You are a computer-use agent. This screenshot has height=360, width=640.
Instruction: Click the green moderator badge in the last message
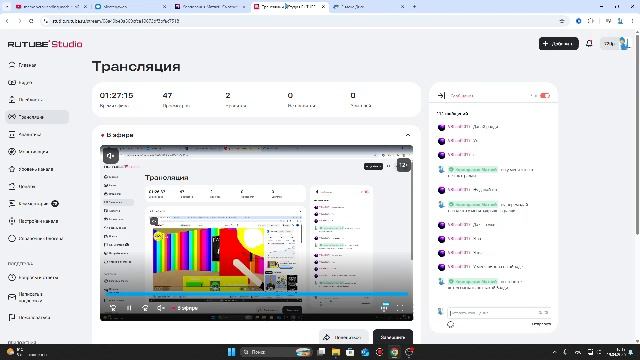tap(473, 282)
